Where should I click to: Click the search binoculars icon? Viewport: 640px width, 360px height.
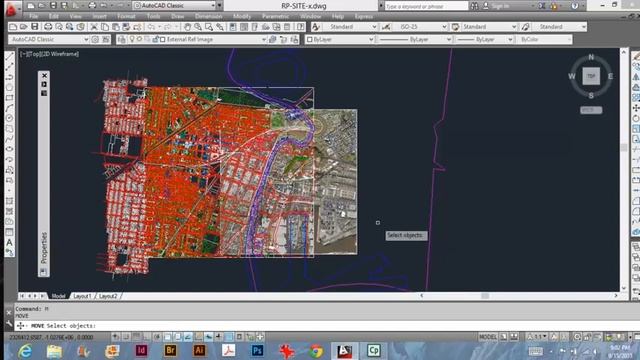click(x=474, y=6)
